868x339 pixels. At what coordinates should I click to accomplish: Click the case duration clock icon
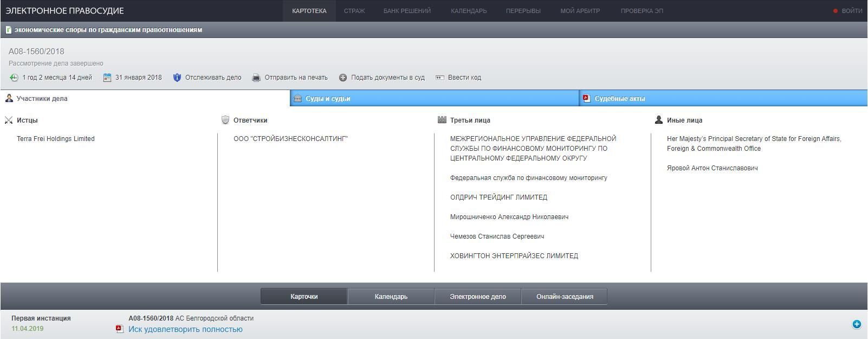point(14,78)
